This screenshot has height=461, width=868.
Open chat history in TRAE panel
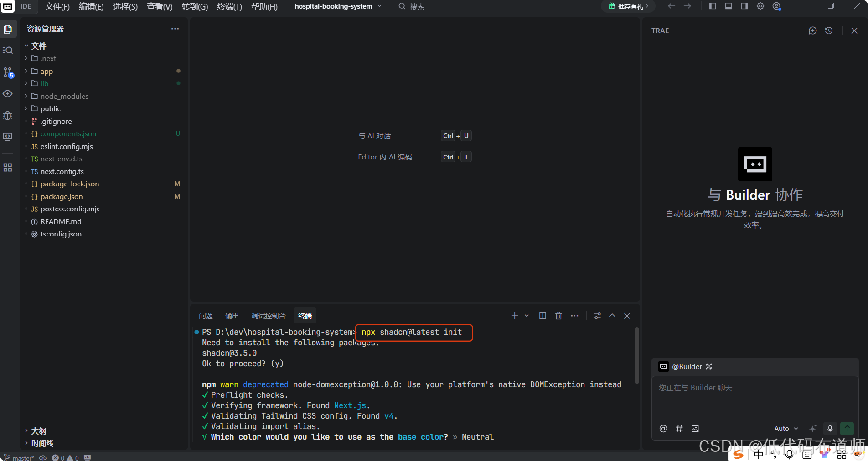(x=829, y=31)
